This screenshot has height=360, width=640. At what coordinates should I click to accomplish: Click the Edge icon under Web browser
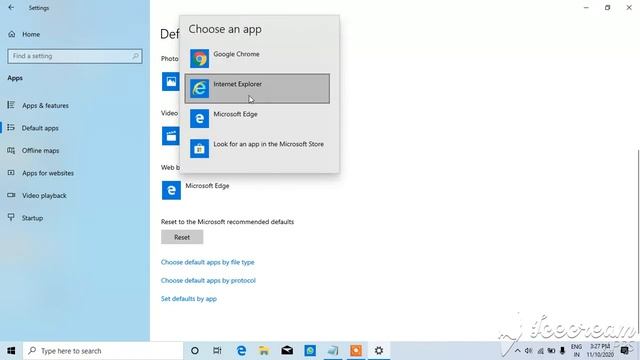coord(171,190)
